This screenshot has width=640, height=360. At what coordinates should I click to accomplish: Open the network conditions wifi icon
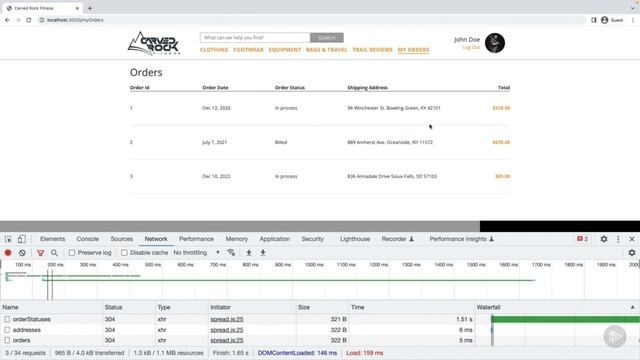pos(231,253)
